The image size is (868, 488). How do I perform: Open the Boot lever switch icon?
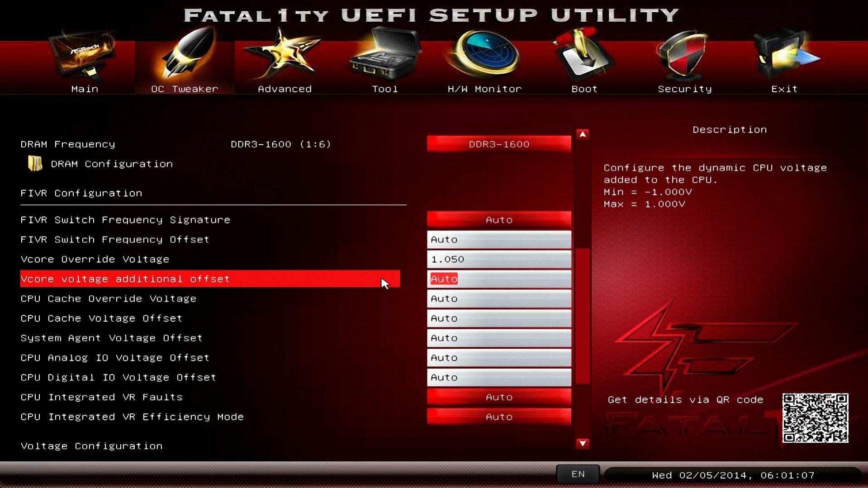583,53
